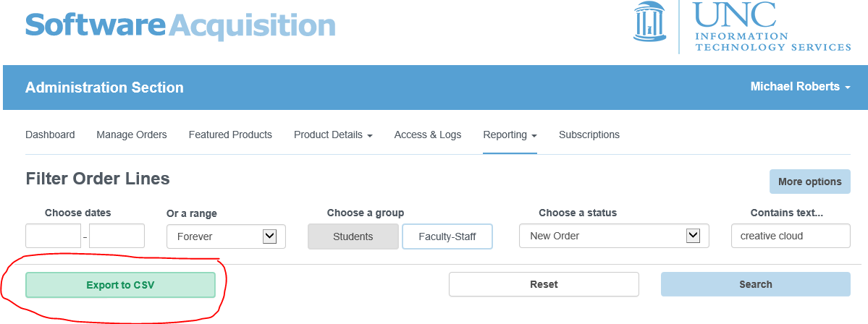Click the Contains text search field

coord(790,236)
